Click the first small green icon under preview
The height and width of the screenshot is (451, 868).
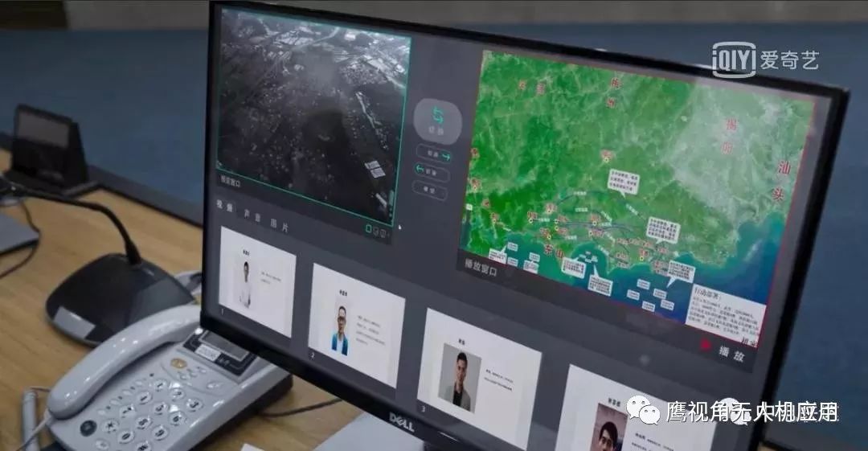click(369, 228)
